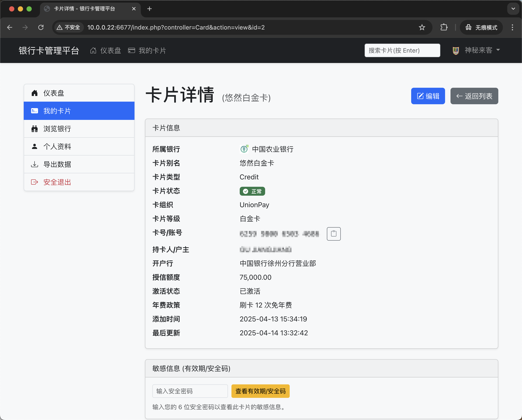Click the 编辑 button
This screenshot has width=522, height=420.
428,96
